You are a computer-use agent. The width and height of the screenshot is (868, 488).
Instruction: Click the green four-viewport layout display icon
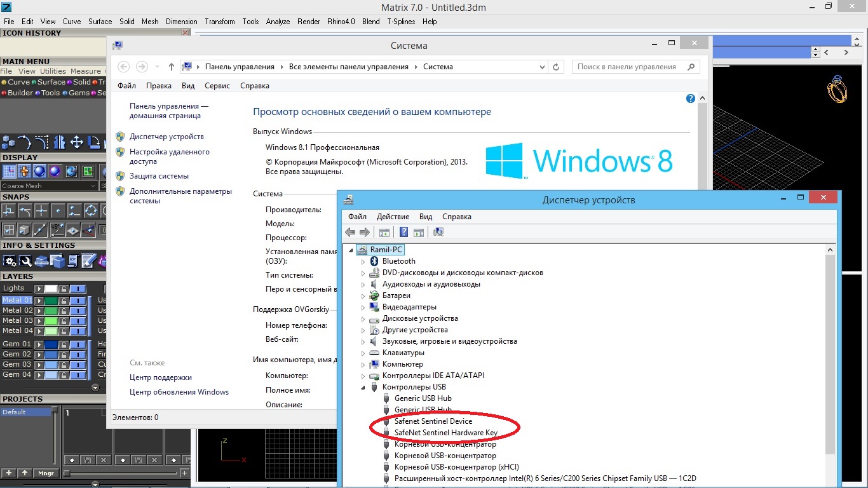pos(87,171)
